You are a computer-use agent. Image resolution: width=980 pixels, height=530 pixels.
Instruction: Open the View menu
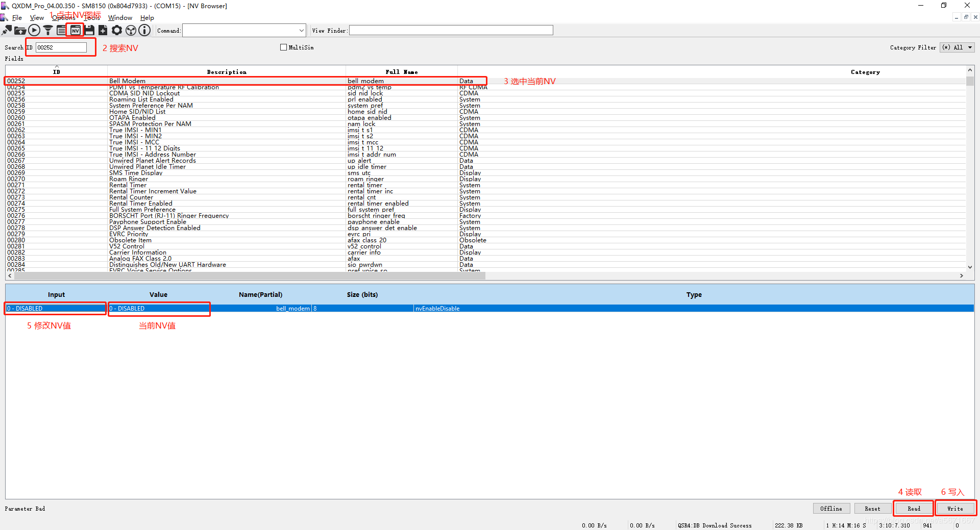37,18
